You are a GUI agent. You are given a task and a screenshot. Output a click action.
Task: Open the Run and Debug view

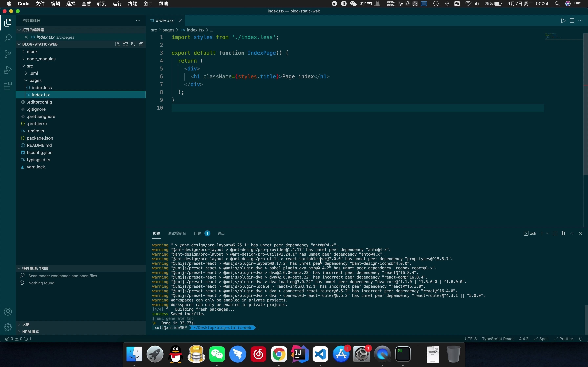coord(8,69)
